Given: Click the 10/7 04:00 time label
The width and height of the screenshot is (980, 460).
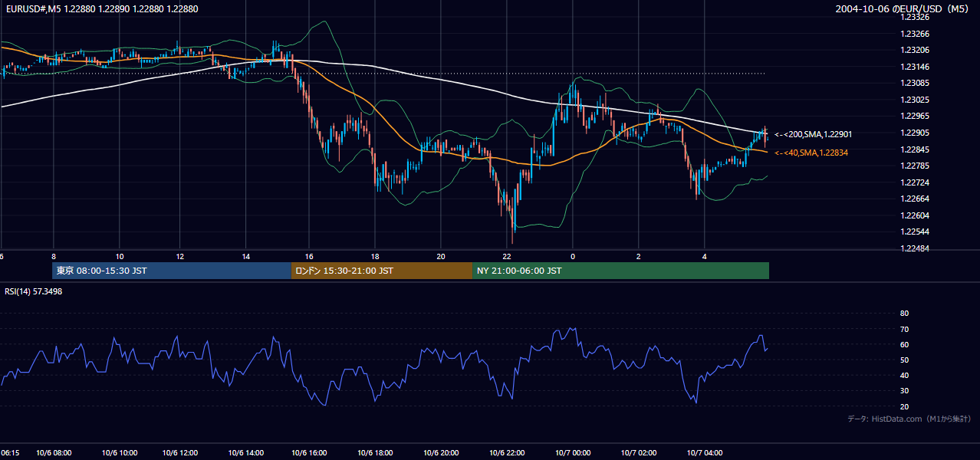Looking at the screenshot, I should (x=704, y=453).
